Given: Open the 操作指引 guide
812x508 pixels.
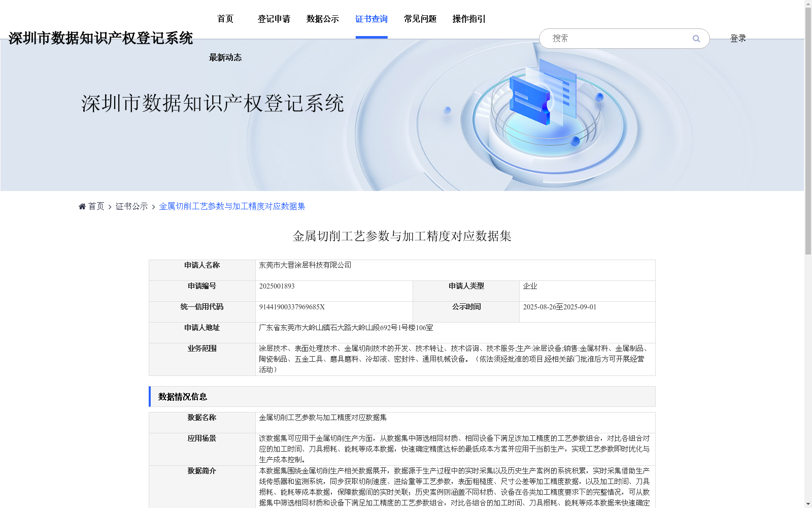Looking at the screenshot, I should click(468, 19).
